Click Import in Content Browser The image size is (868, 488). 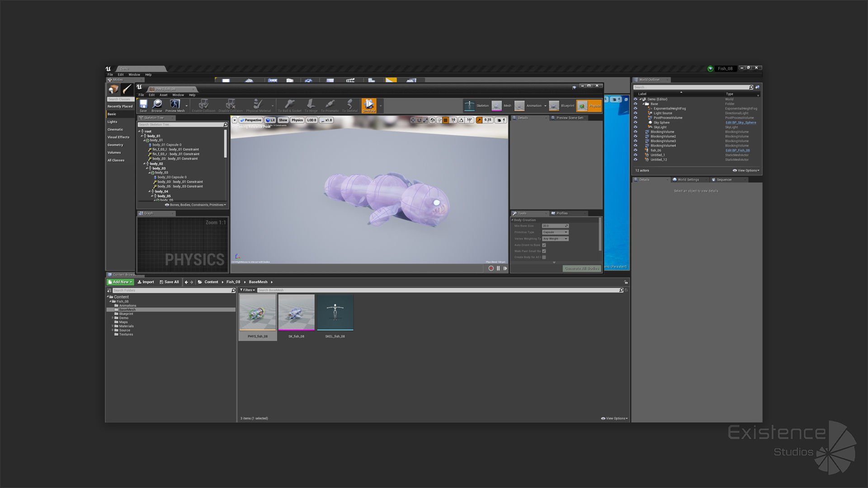(x=146, y=282)
